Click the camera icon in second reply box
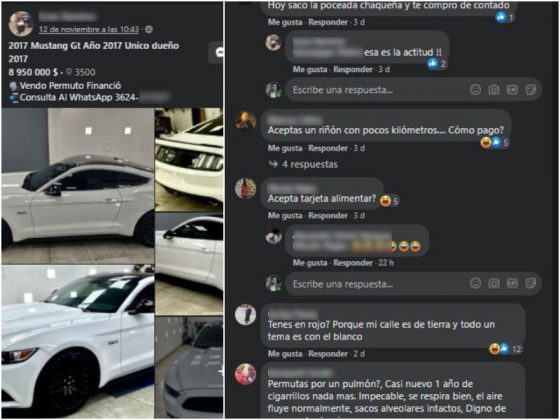 [x=494, y=283]
